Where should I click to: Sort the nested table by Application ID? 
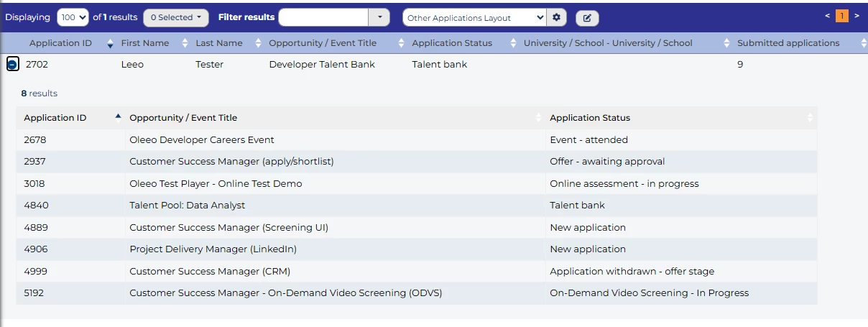[x=118, y=118]
